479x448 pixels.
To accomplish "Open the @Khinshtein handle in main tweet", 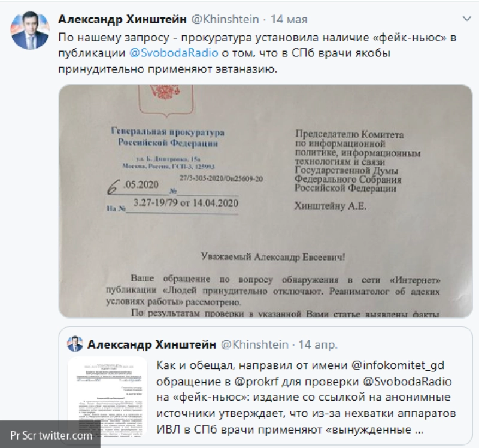I will coord(225,19).
